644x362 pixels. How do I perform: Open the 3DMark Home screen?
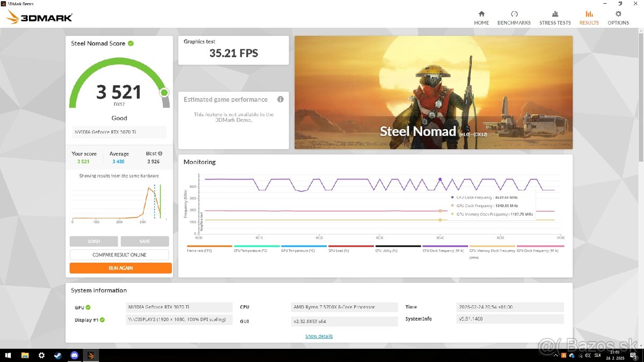coord(481,16)
